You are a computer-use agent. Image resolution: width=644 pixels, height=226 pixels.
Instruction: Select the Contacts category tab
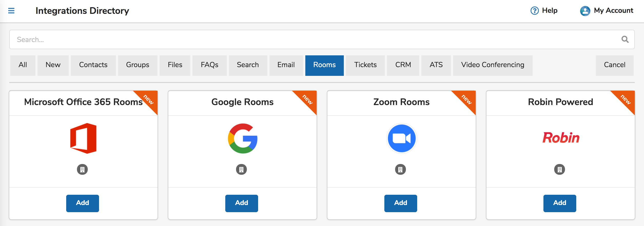click(93, 65)
